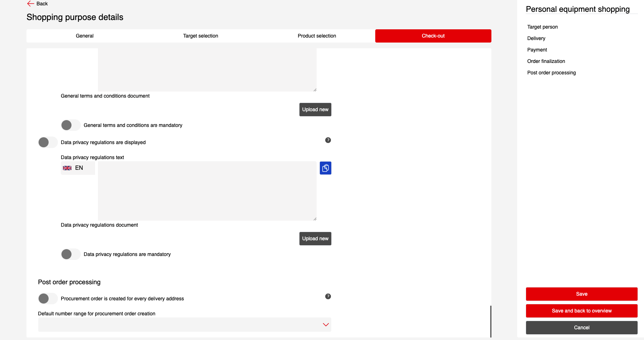Image resolution: width=644 pixels, height=340 pixels.
Task: Enable Data privacy regulations are displayed
Action: pos(48,142)
